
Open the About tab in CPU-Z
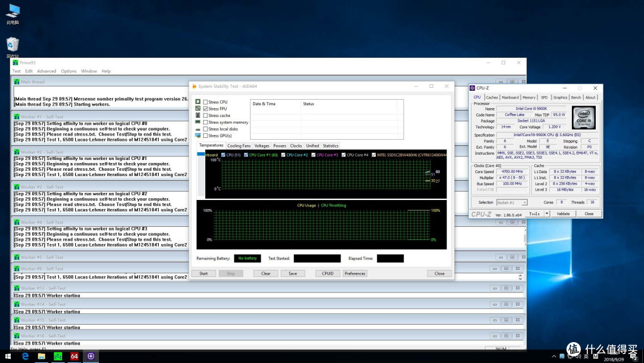pos(590,97)
